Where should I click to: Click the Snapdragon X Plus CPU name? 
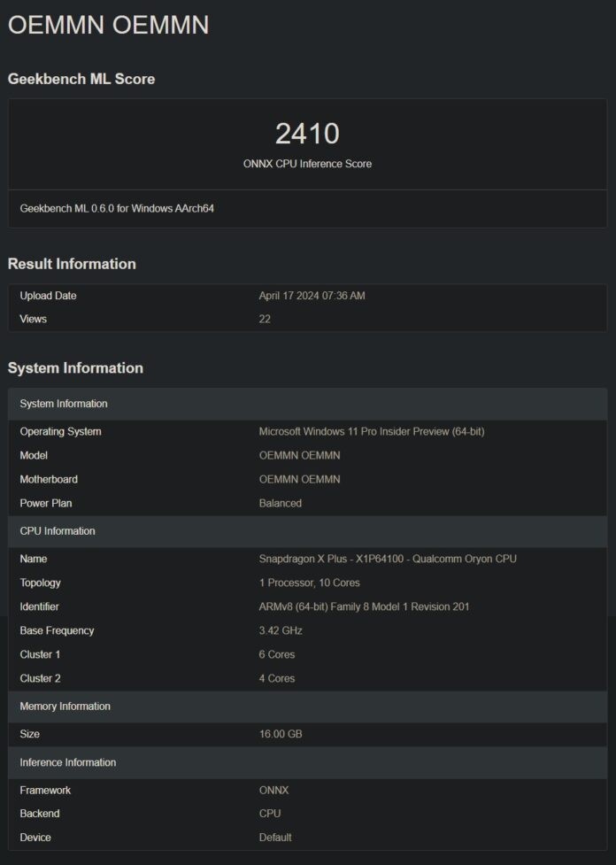click(388, 559)
